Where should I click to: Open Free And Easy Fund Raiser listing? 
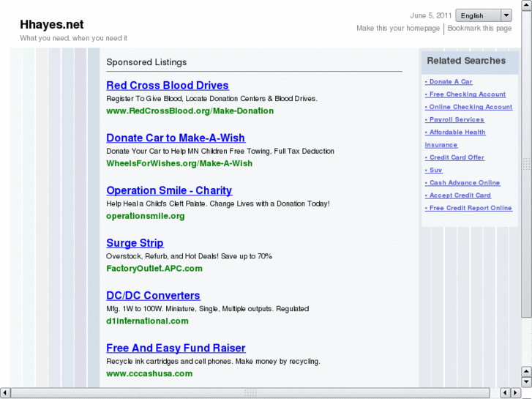pyautogui.click(x=176, y=348)
